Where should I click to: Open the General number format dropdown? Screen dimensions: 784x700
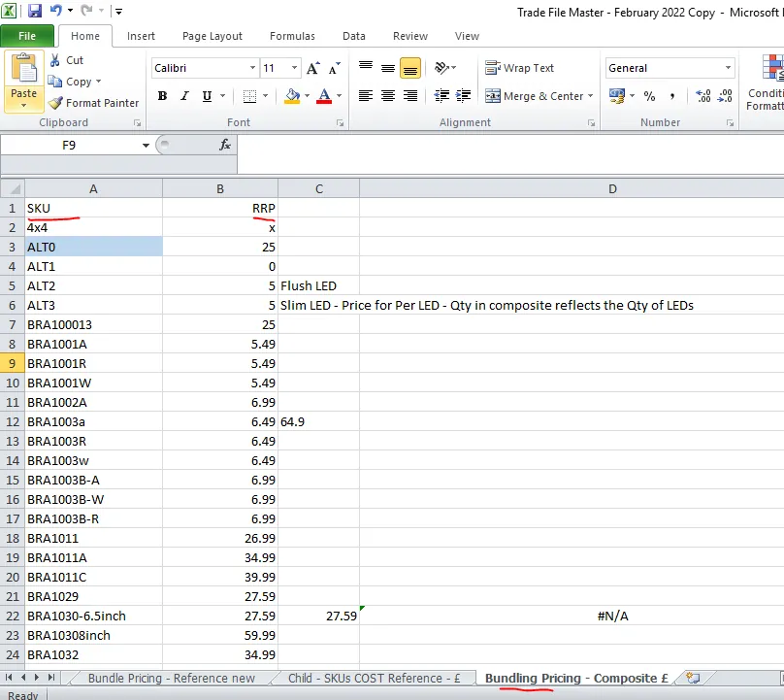(x=728, y=68)
